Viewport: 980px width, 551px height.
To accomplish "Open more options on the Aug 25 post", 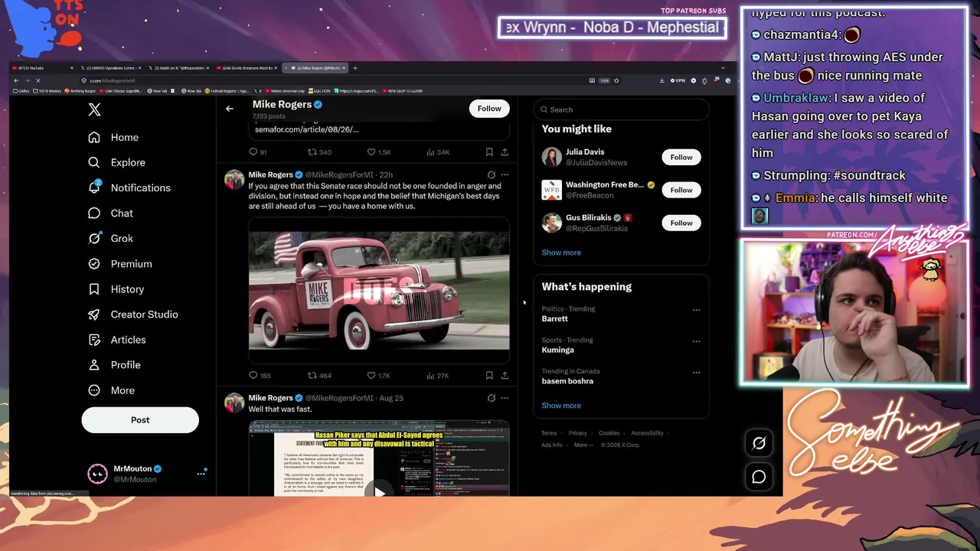I will (505, 398).
